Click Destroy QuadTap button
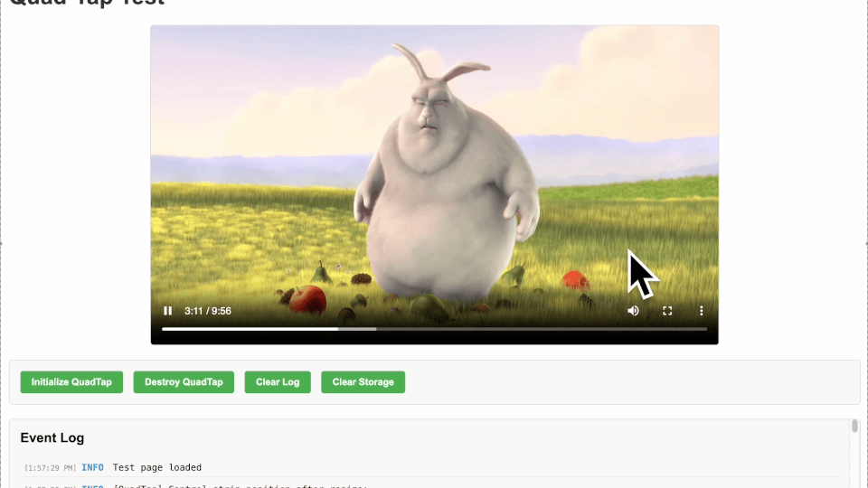The width and height of the screenshot is (868, 488). [184, 382]
